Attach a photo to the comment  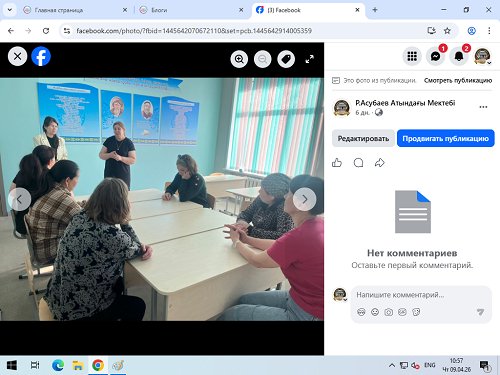(x=389, y=312)
